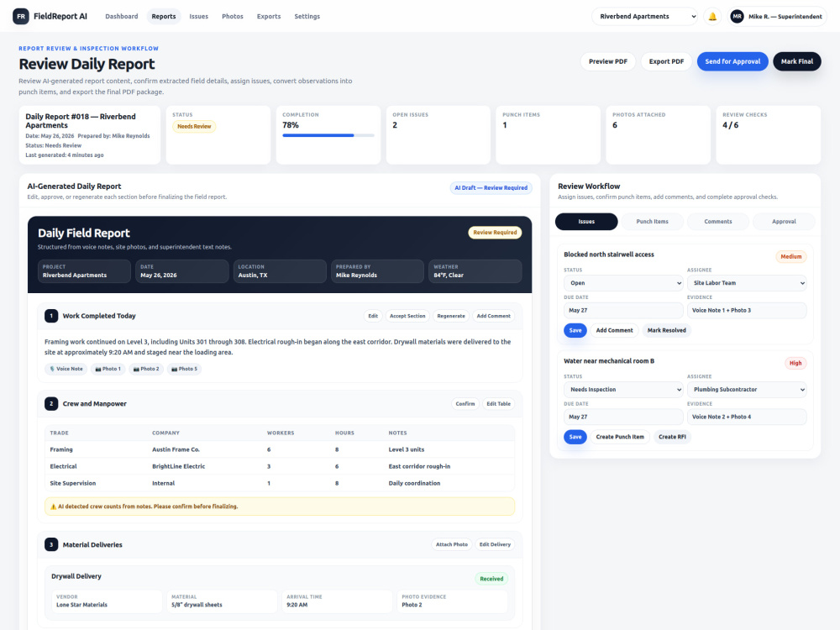The width and height of the screenshot is (840, 630).
Task: Save the water near mechanical room issue
Action: [575, 437]
